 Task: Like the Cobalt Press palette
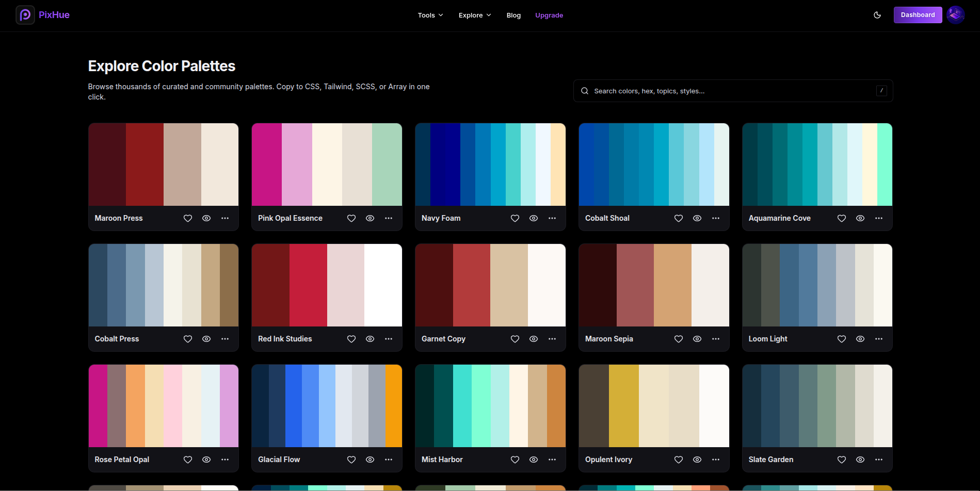(188, 339)
